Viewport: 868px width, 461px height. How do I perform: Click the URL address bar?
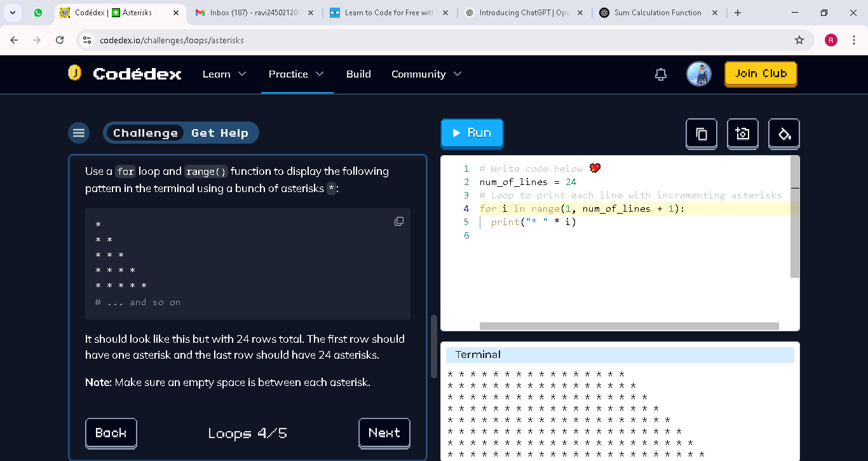click(x=445, y=40)
